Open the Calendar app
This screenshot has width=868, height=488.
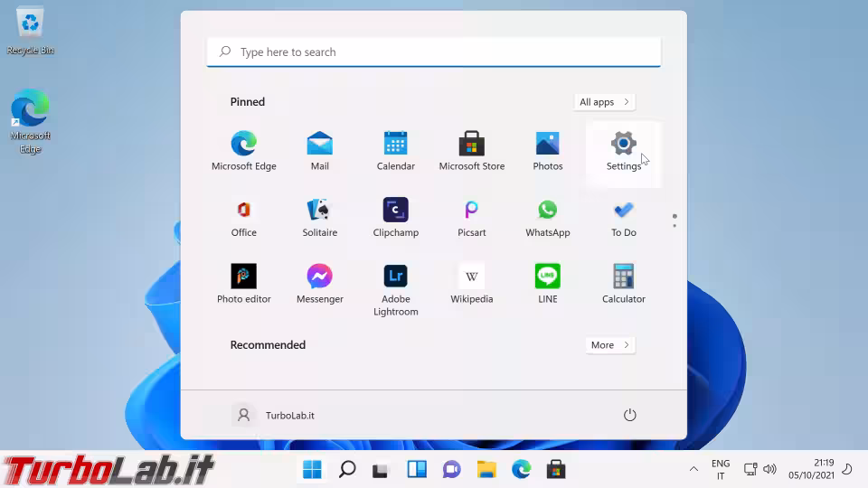(395, 151)
